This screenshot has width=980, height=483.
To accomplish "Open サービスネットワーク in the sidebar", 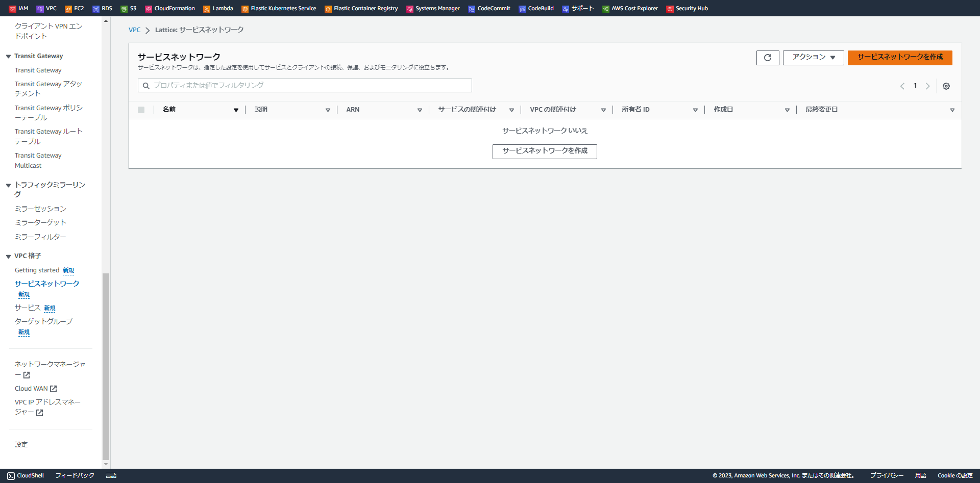I will pyautogui.click(x=47, y=284).
